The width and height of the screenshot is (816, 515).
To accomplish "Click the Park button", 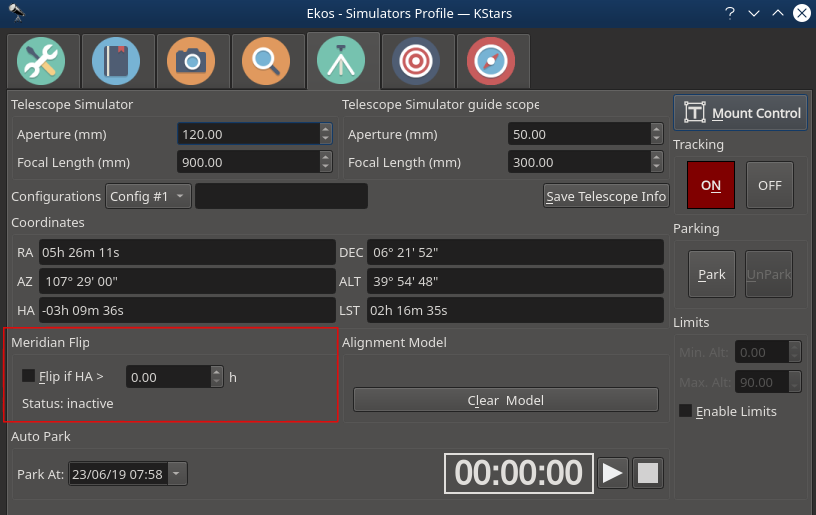I will pos(711,274).
